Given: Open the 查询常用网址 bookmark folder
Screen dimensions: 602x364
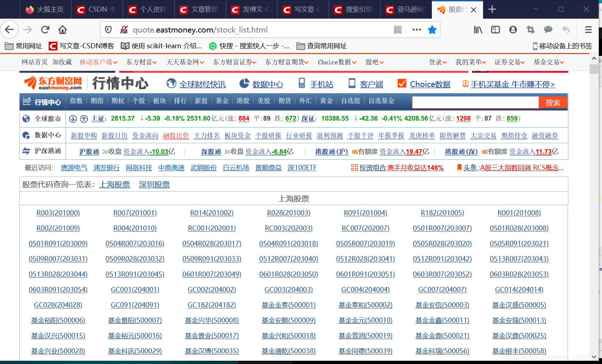Looking at the screenshot, I should click(x=322, y=46).
